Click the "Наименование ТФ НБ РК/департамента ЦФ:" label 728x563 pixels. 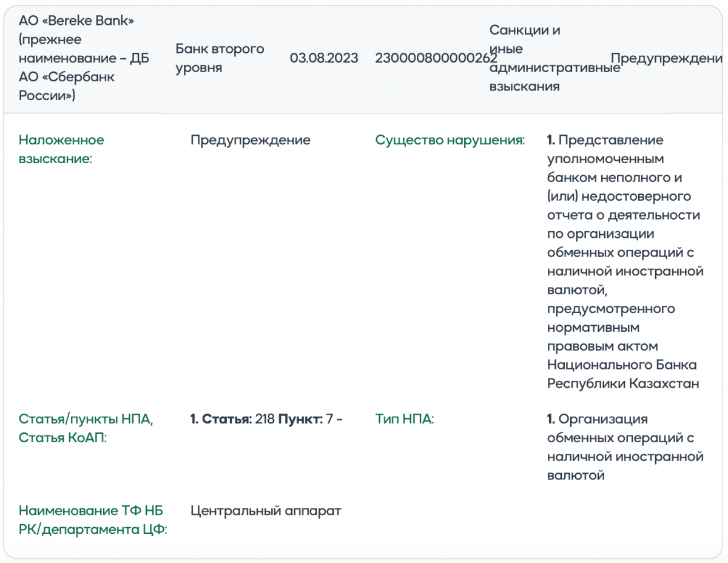[x=93, y=520]
